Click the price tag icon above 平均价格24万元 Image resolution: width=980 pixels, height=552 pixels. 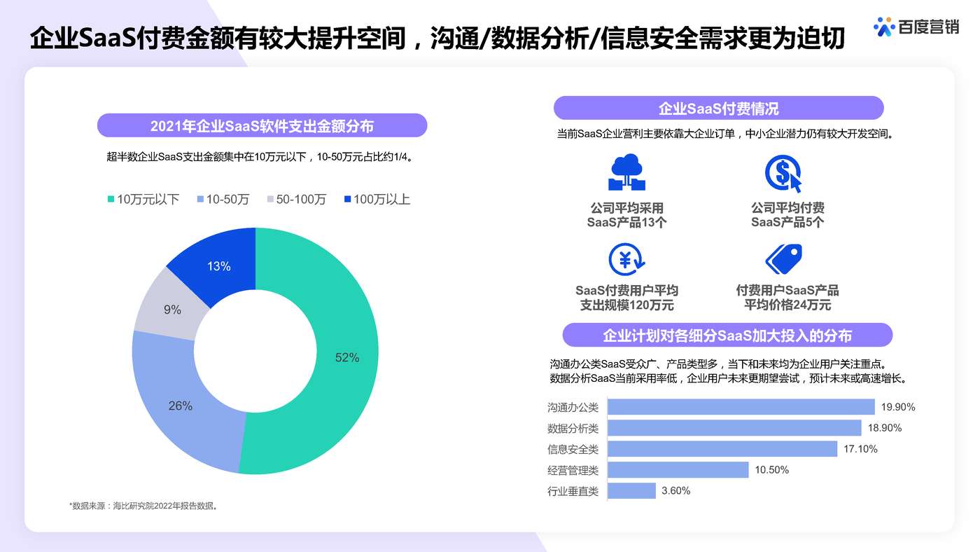783,259
